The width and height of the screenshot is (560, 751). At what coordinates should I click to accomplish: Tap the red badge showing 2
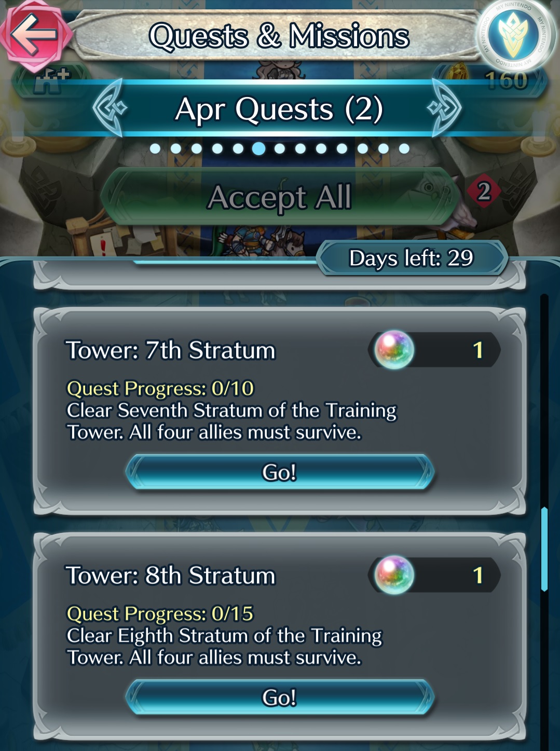(x=484, y=192)
